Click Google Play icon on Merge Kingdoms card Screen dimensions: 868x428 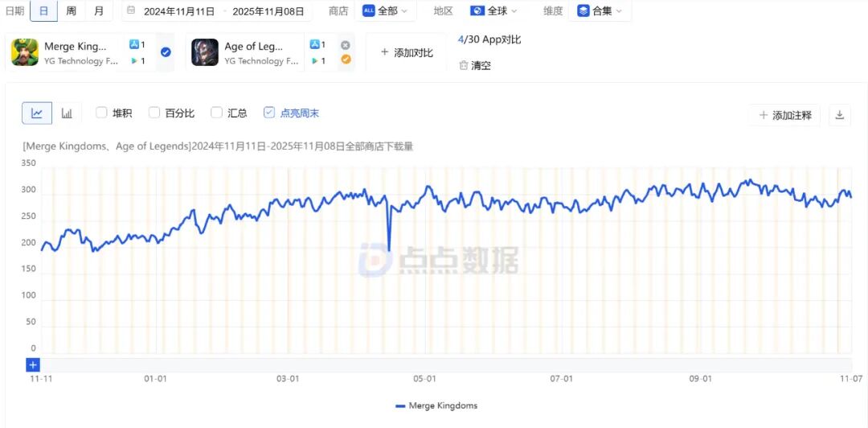(x=134, y=61)
